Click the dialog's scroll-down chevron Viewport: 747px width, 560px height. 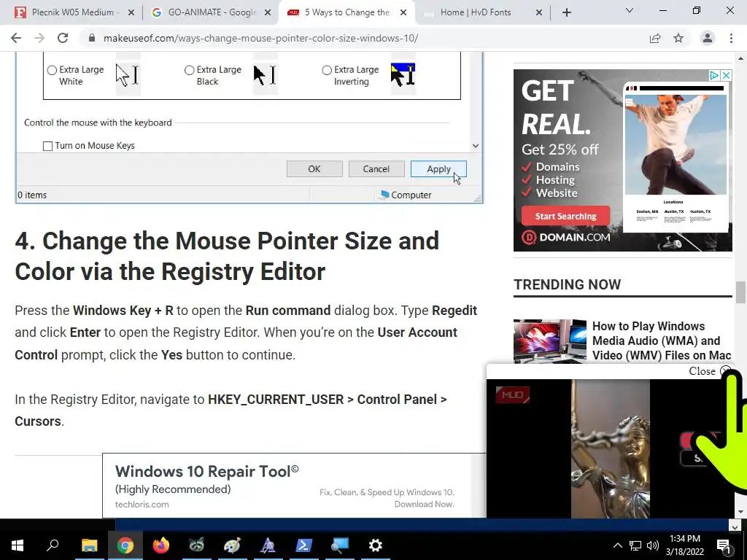(476, 146)
